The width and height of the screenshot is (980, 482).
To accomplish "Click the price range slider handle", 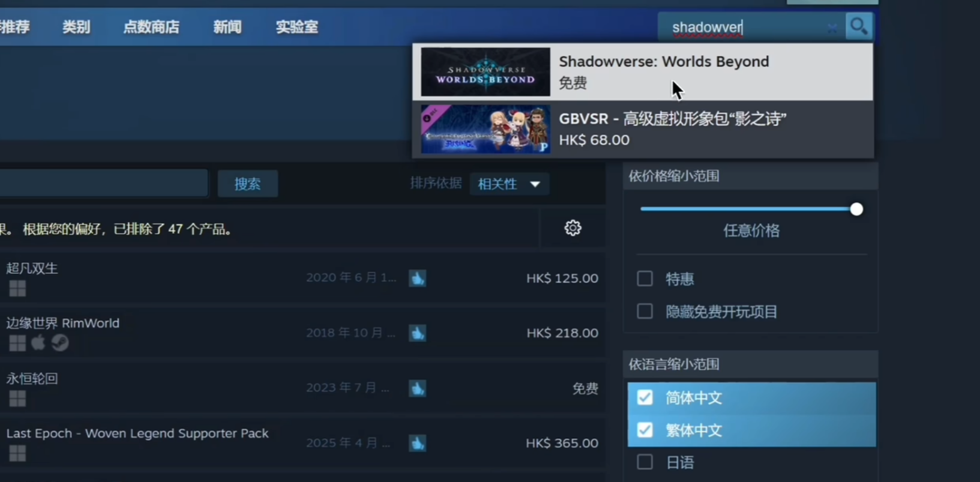I will coord(856,209).
